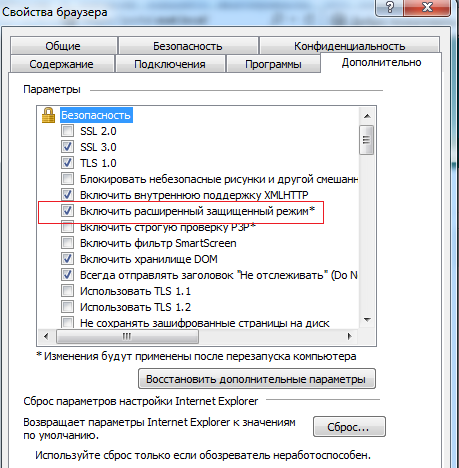Toggle Всегда отправлять заголовок Не отслеживать

pyautogui.click(x=67, y=275)
